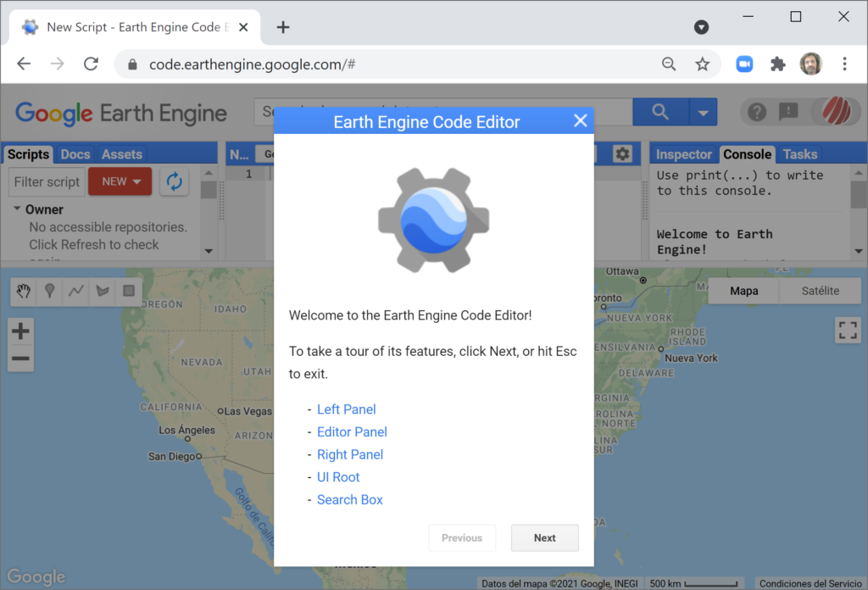
Task: Switch to the Console tab
Action: click(x=748, y=154)
